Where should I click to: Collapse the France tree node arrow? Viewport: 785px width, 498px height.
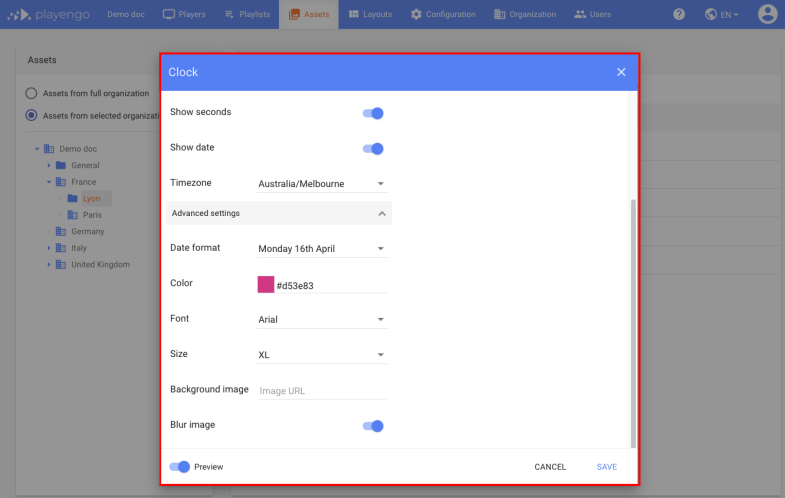tap(49, 182)
